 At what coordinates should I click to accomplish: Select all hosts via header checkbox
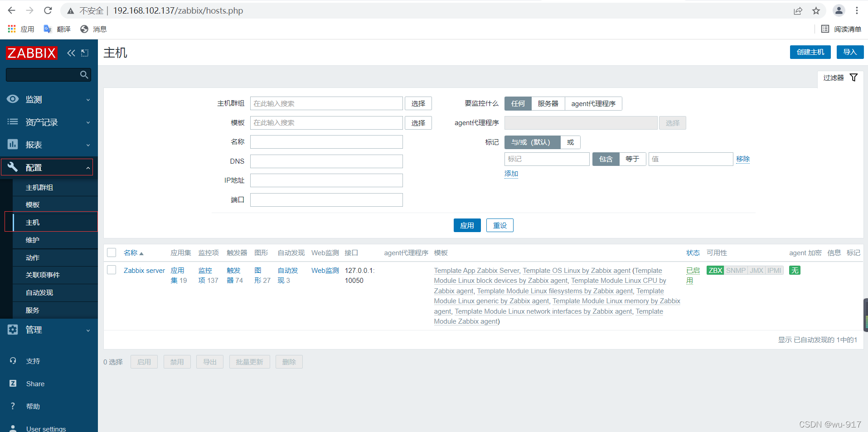coord(112,252)
